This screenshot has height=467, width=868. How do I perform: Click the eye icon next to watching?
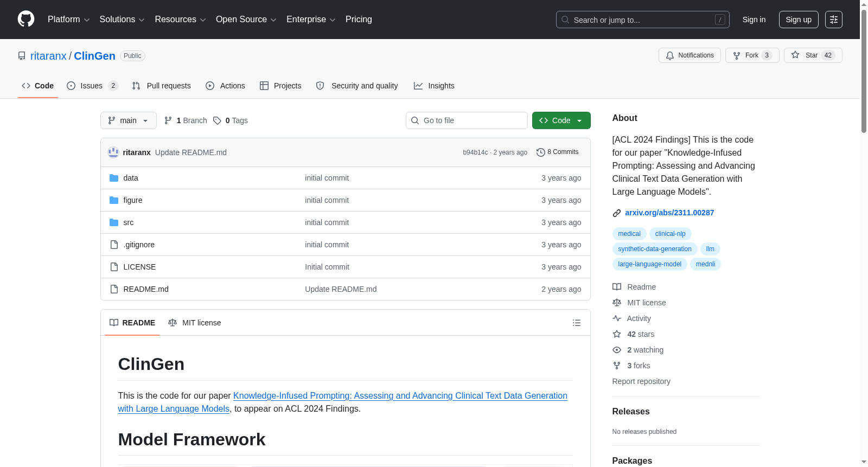(617, 350)
